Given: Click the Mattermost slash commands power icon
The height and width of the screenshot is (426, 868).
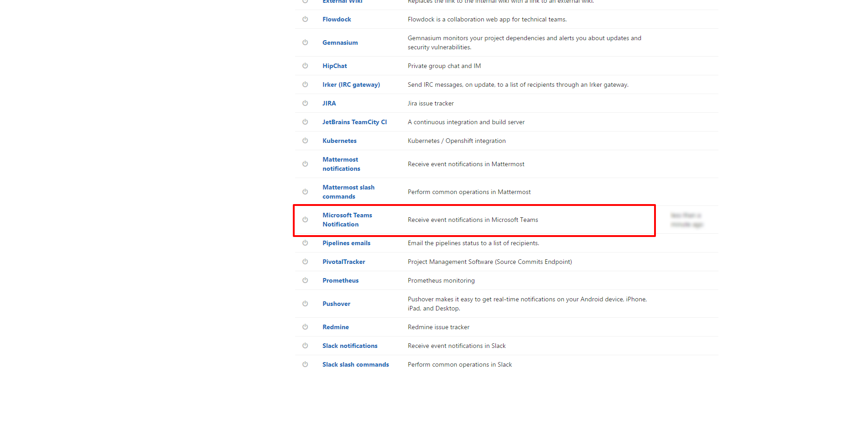Looking at the screenshot, I should click(305, 192).
